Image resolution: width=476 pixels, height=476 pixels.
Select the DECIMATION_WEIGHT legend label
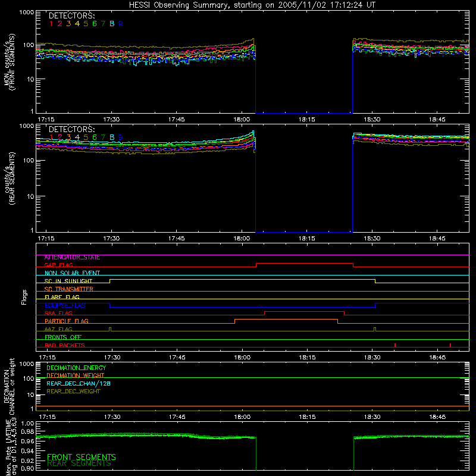click(x=76, y=375)
